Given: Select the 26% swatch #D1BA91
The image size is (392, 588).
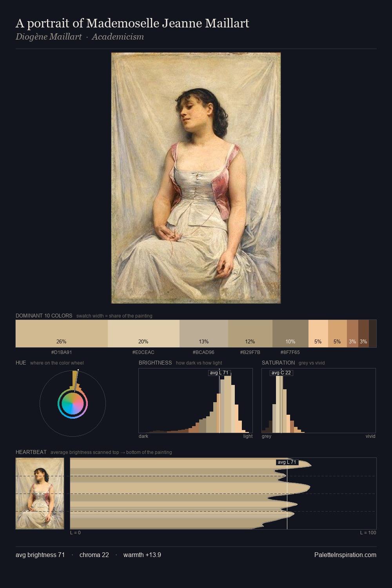Looking at the screenshot, I should click(62, 334).
